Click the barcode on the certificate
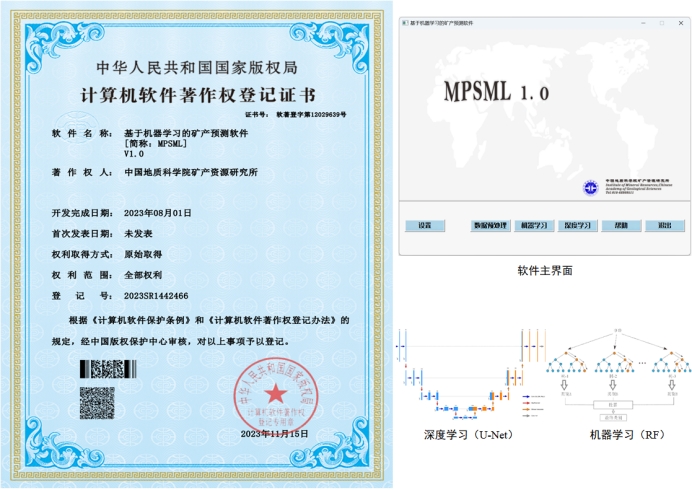The image size is (692, 490). (108, 369)
